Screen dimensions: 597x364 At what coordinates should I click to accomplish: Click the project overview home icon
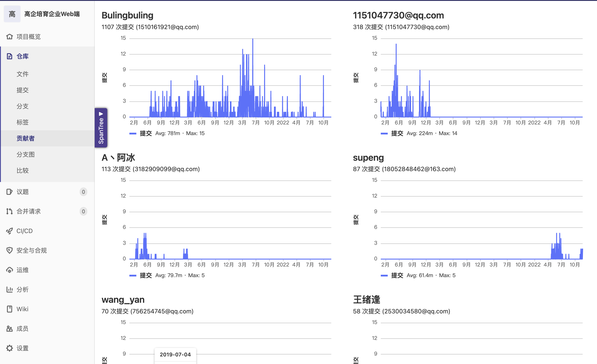[x=10, y=36]
